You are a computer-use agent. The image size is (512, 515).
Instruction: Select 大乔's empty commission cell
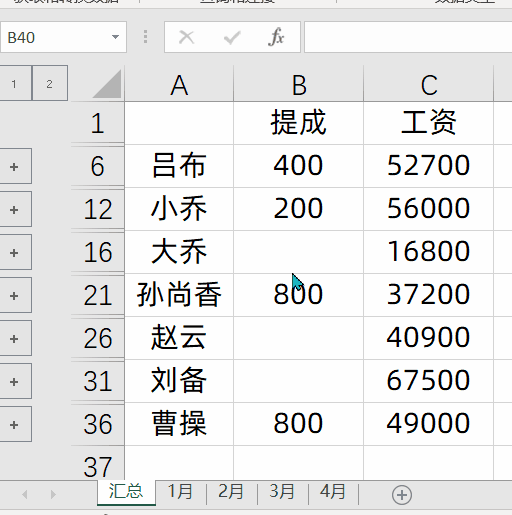point(299,252)
